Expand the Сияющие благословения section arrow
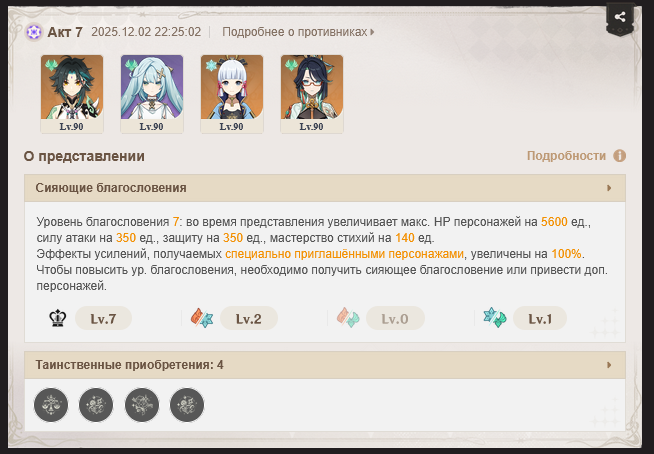This screenshot has height=454, width=654. [609, 188]
